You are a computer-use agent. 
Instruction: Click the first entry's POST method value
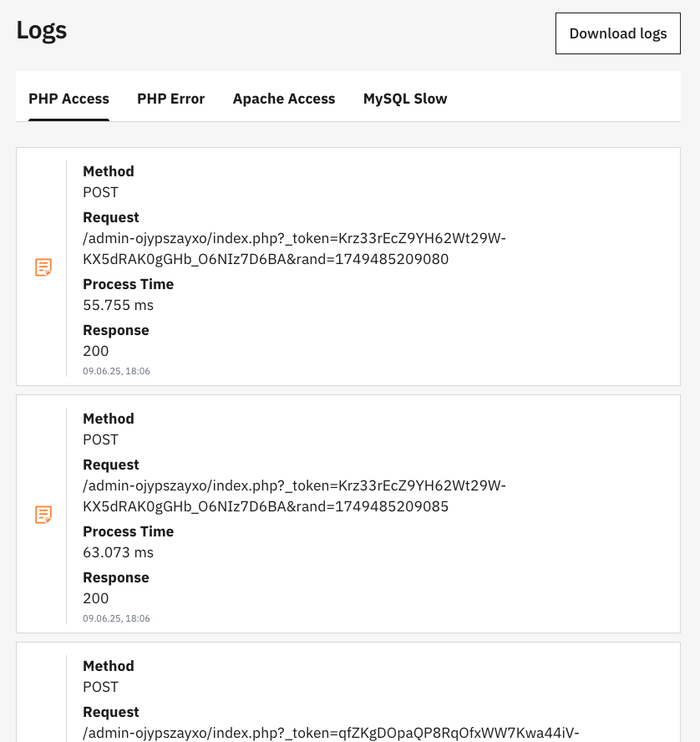(x=101, y=192)
